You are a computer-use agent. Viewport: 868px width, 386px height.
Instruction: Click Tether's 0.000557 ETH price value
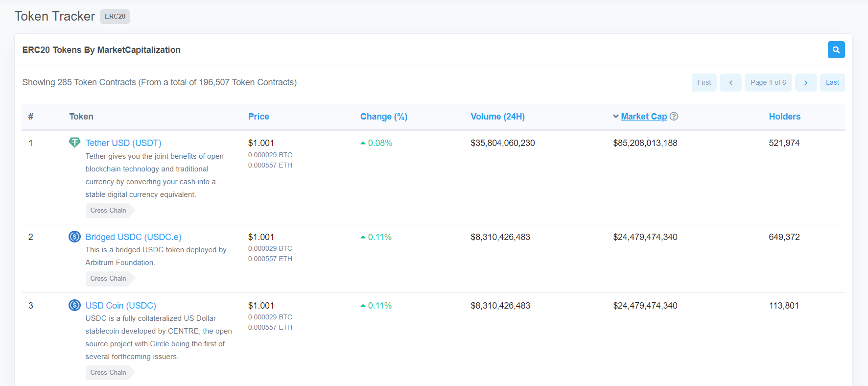click(270, 165)
